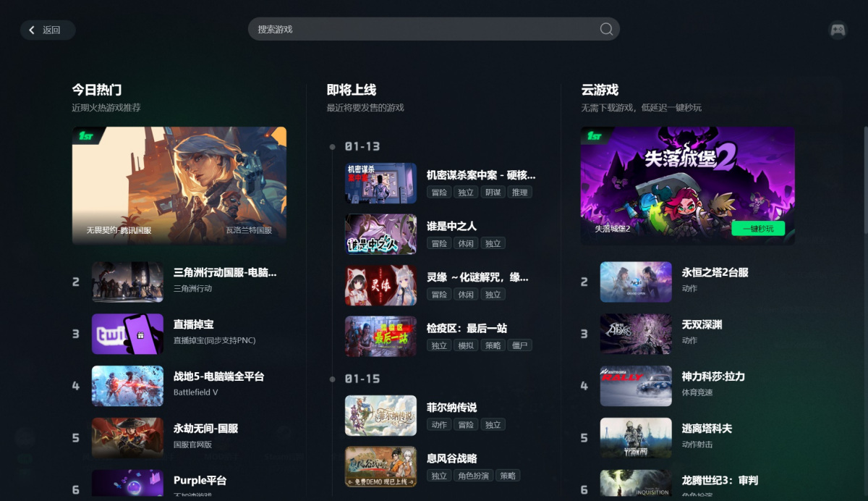Select the 01-13 timeline date marker
Image resolution: width=868 pixels, height=501 pixels.
(x=362, y=146)
